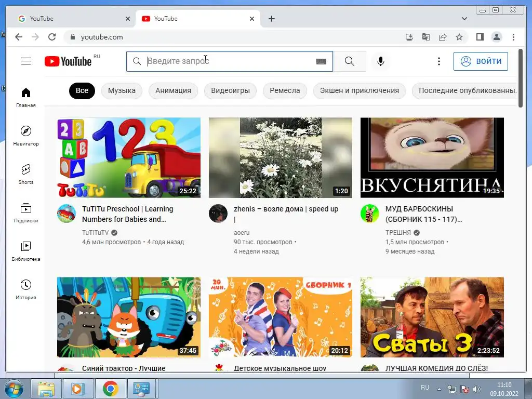Click the browser back arrow
The width and height of the screenshot is (532, 399).
click(19, 37)
